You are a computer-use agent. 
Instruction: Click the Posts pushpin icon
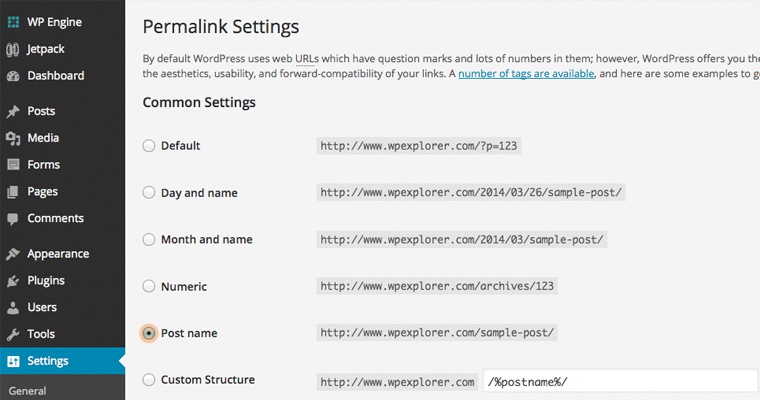[x=13, y=112]
